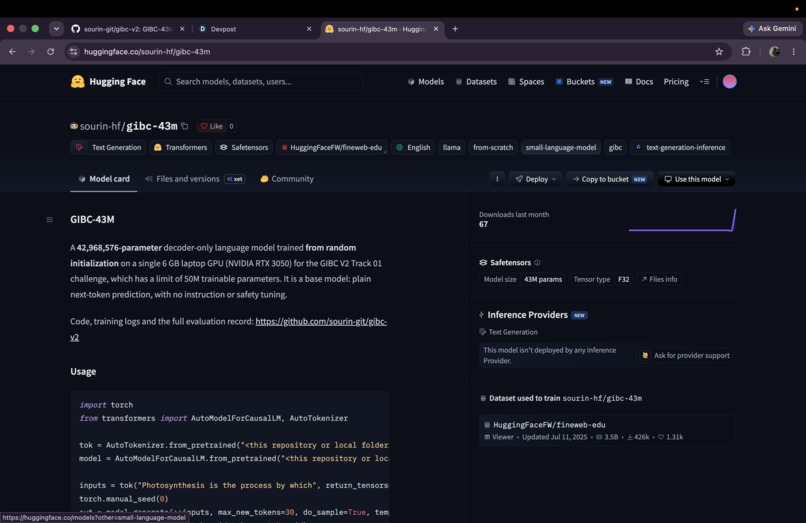Click the Safetensors info icon
This screenshot has height=523, width=806.
pos(537,262)
